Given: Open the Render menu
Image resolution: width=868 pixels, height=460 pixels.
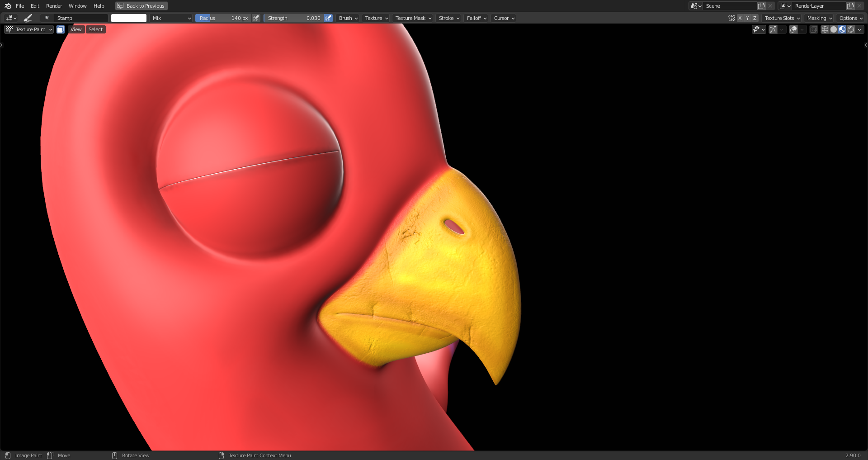Looking at the screenshot, I should [x=54, y=5].
